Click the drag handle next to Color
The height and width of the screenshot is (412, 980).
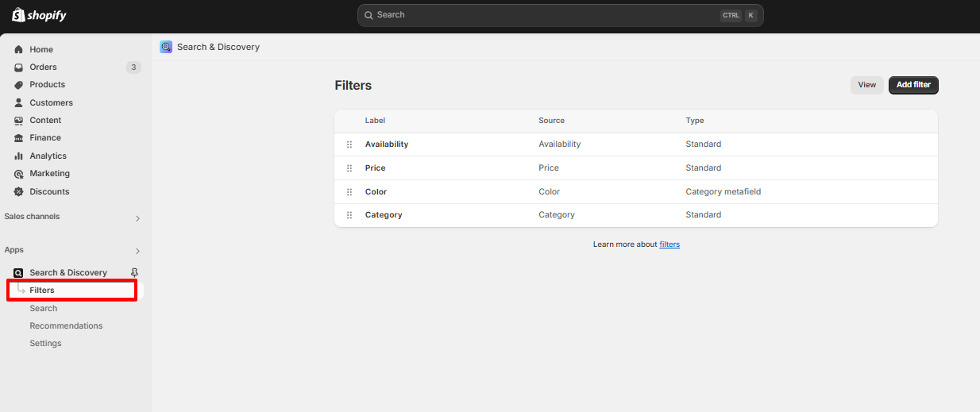349,192
